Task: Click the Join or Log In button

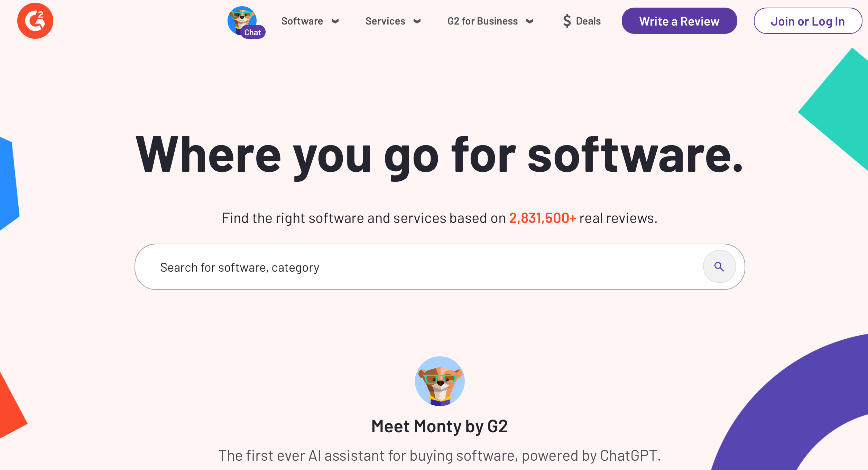Action: [x=807, y=21]
